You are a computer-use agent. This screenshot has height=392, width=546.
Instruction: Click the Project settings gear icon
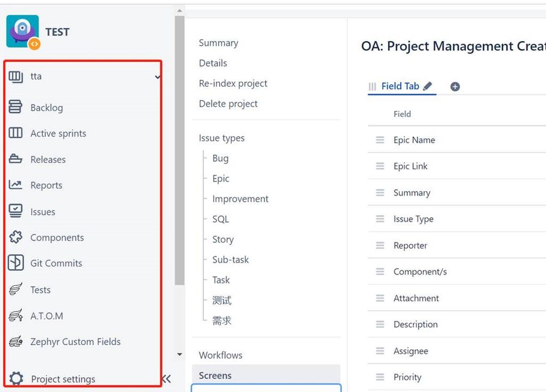[16, 378]
